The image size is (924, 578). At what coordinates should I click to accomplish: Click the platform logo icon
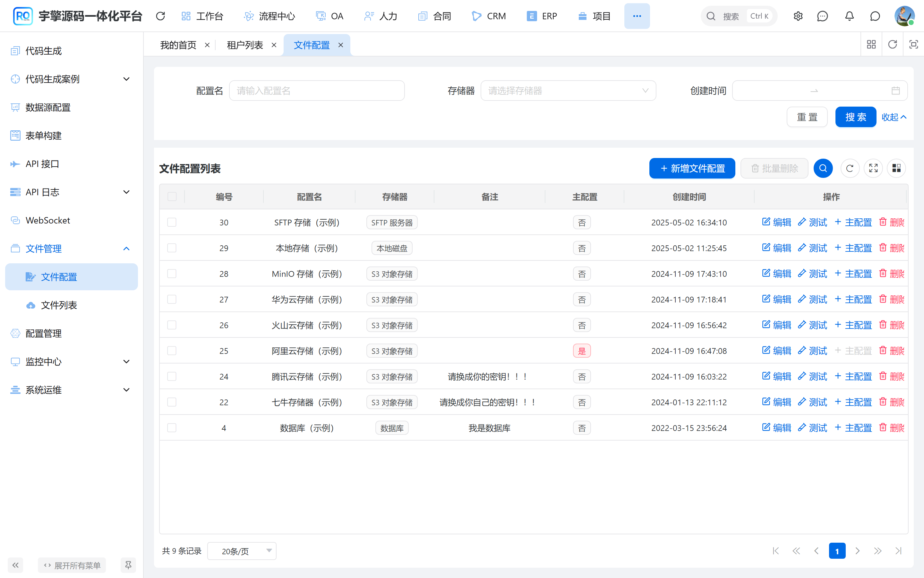point(23,16)
